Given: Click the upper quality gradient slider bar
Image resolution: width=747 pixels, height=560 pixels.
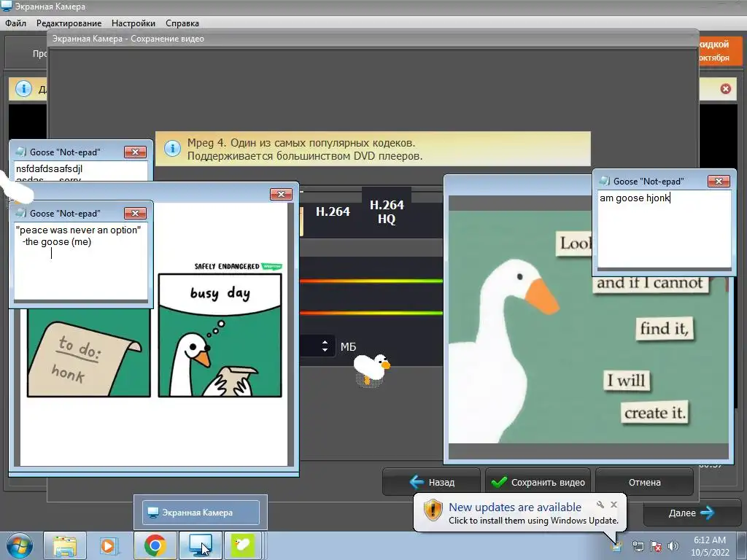Looking at the screenshot, I should (371, 281).
